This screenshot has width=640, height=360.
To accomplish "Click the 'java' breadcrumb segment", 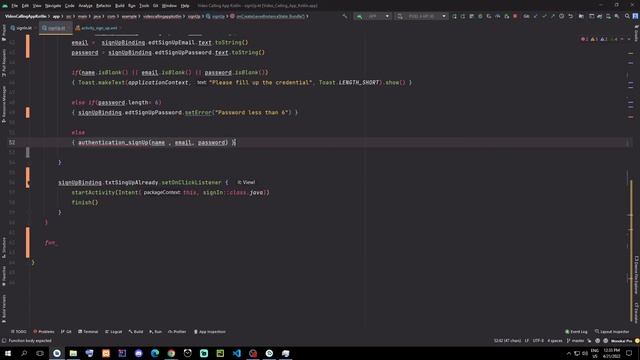I will point(97,16).
